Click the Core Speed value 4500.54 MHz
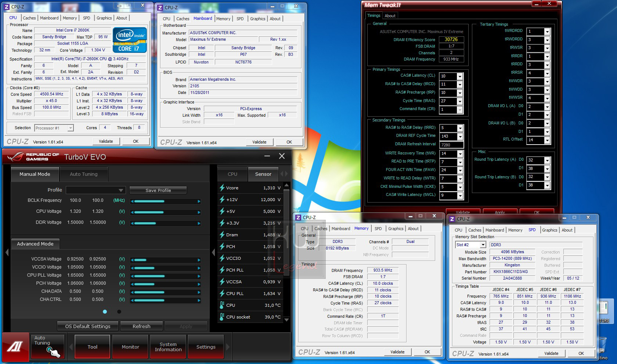 click(x=51, y=94)
